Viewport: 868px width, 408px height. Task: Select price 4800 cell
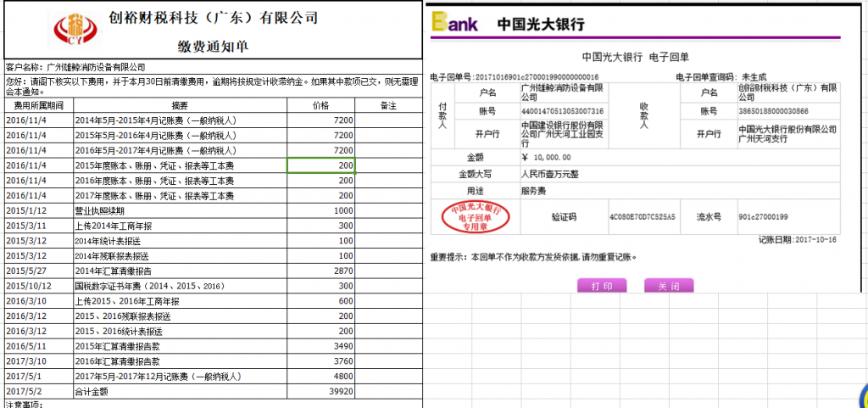tap(320, 377)
